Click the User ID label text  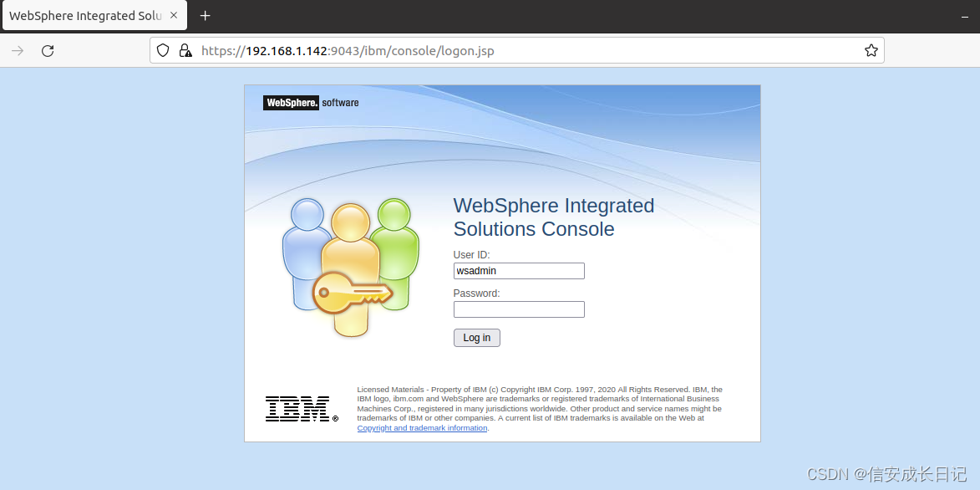(471, 255)
